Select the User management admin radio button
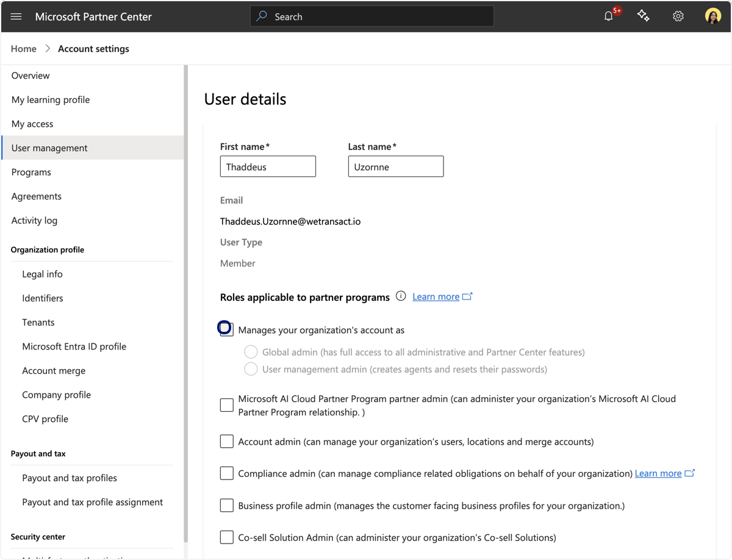 [x=251, y=369]
